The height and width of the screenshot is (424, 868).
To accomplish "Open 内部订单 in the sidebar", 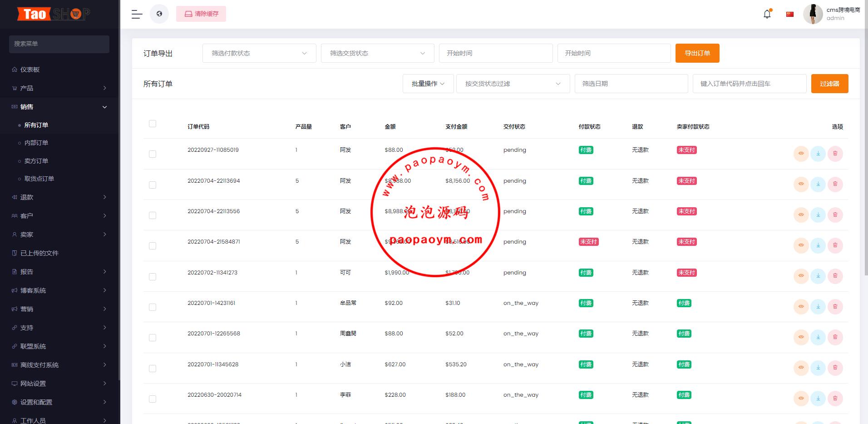I will (x=36, y=143).
